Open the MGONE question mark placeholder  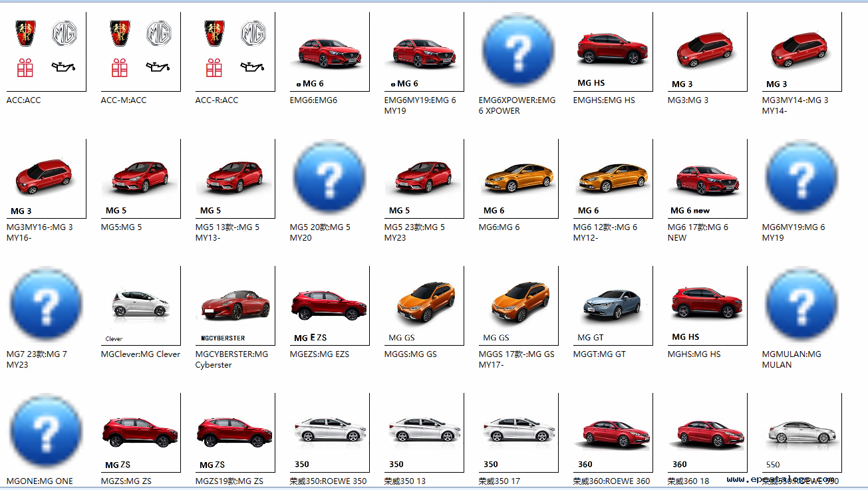(x=45, y=431)
